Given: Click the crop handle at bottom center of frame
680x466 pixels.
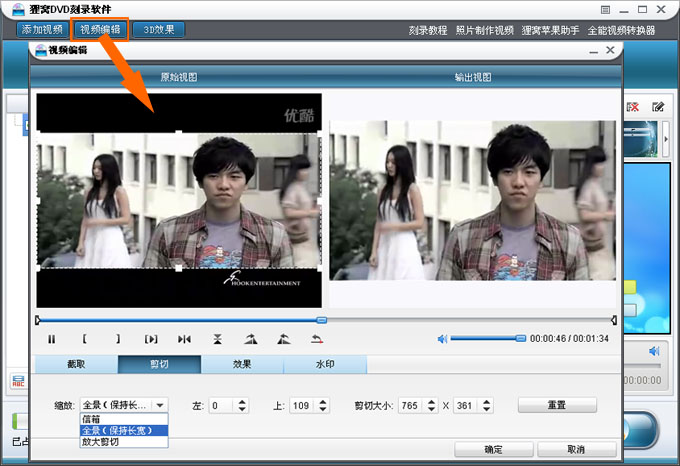Looking at the screenshot, I should [179, 269].
